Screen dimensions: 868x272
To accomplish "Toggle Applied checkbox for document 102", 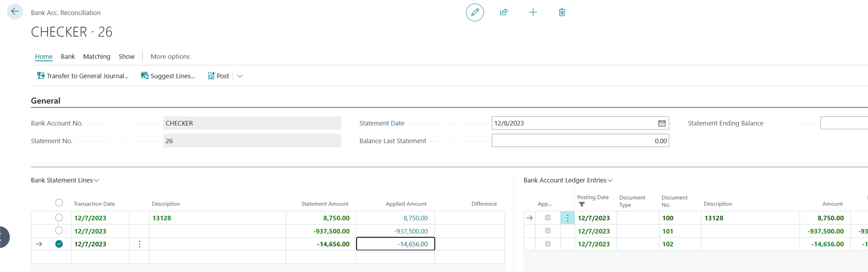I will tap(548, 244).
